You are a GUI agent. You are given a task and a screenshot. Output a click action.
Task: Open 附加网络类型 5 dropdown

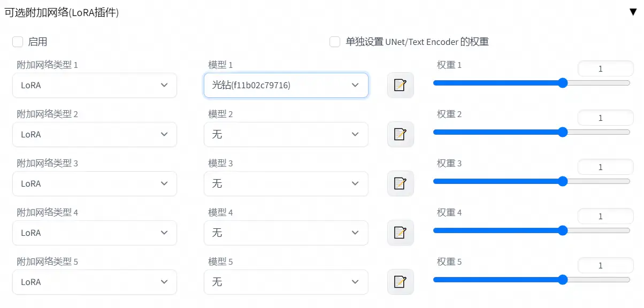point(95,282)
